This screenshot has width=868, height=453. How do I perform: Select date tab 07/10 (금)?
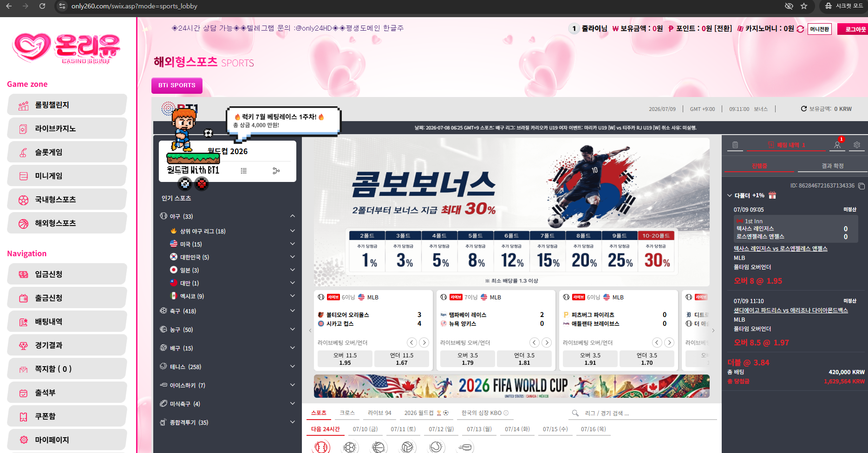pyautogui.click(x=365, y=429)
